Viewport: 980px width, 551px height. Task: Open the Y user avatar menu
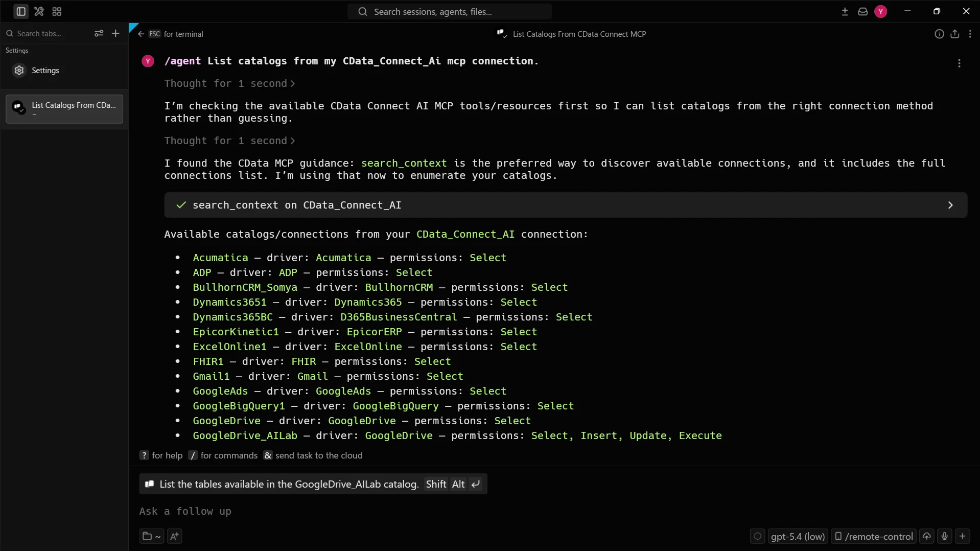(x=880, y=11)
